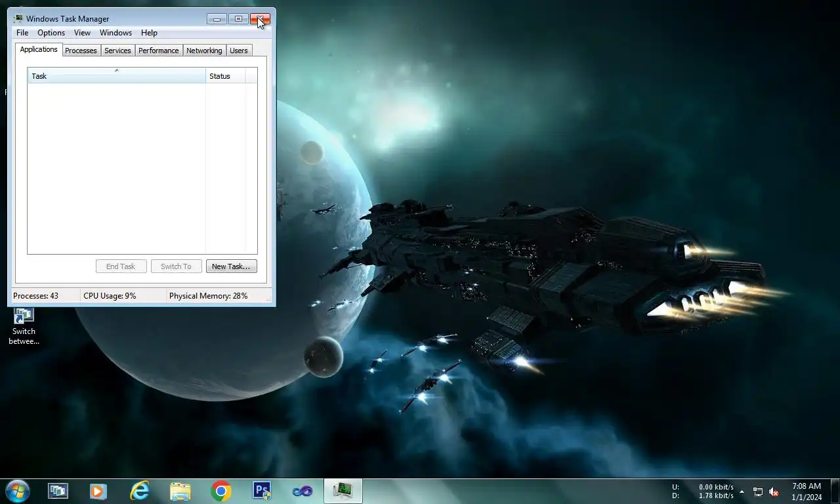Screen dimensions: 840x504
Task: Click Physical Memory: 28% status text
Action: pyautogui.click(x=208, y=296)
